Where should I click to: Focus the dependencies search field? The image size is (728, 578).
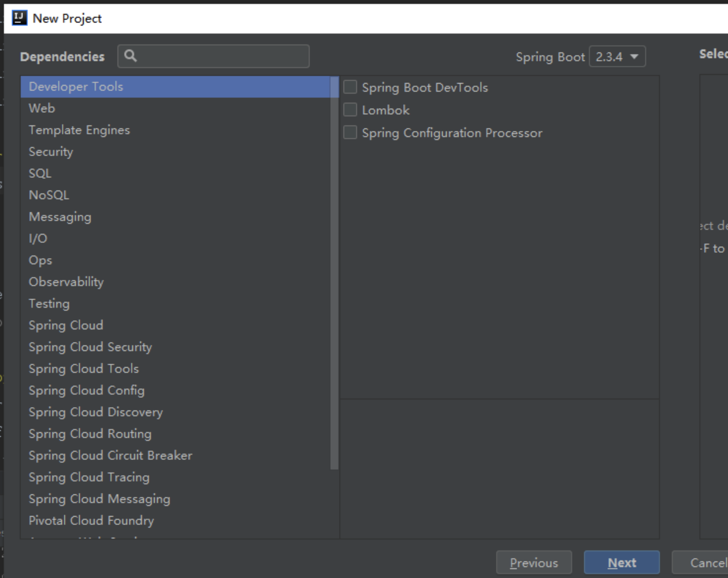[213, 56]
